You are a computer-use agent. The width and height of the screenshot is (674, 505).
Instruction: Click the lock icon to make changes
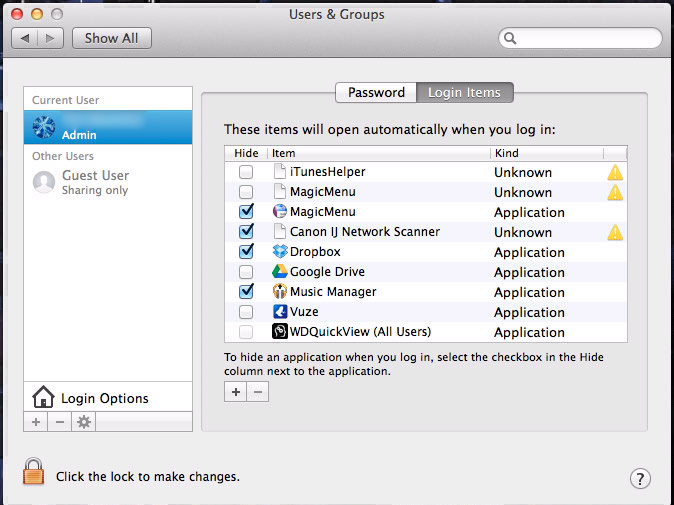pos(34,471)
